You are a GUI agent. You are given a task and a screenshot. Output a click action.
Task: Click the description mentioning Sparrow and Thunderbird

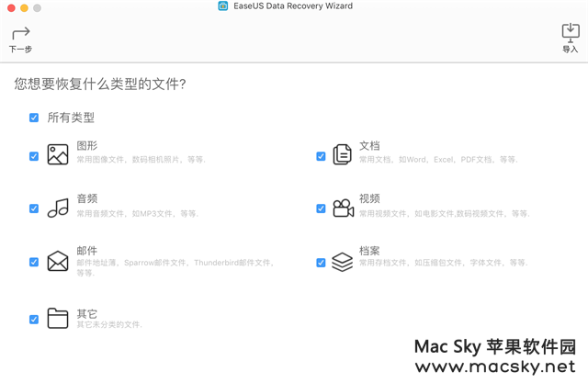175,267
